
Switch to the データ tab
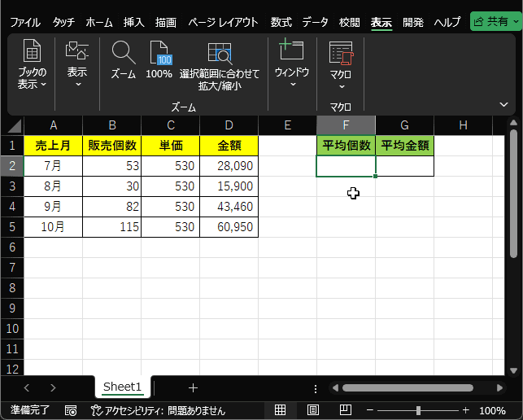tap(316, 22)
